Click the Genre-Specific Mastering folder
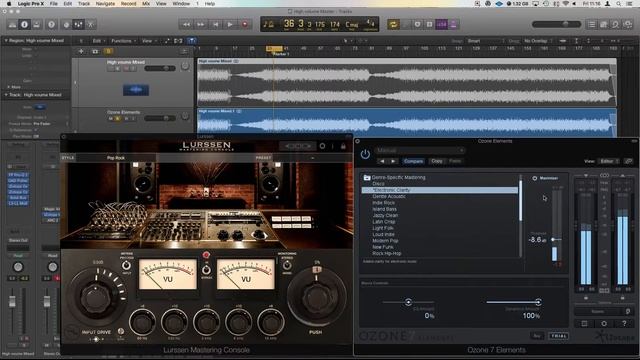The height and width of the screenshot is (360, 640). (x=440, y=178)
